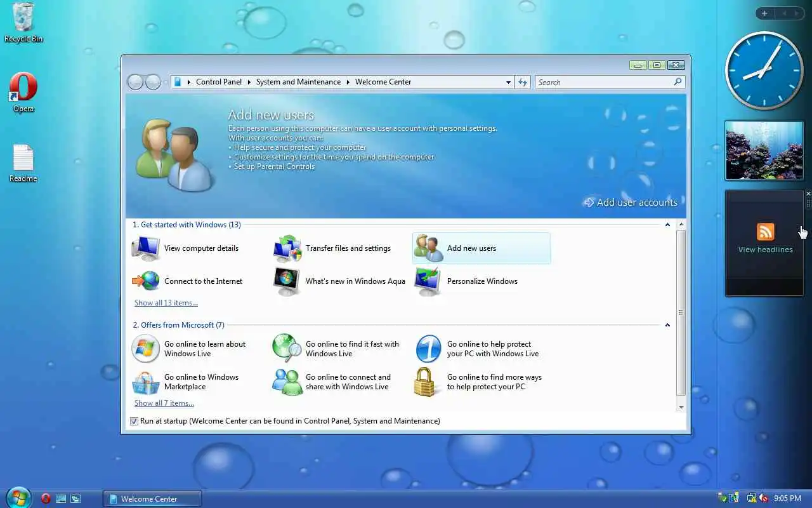Launch Opera from the quick launch bar
This screenshot has width=812, height=508.
(46, 498)
